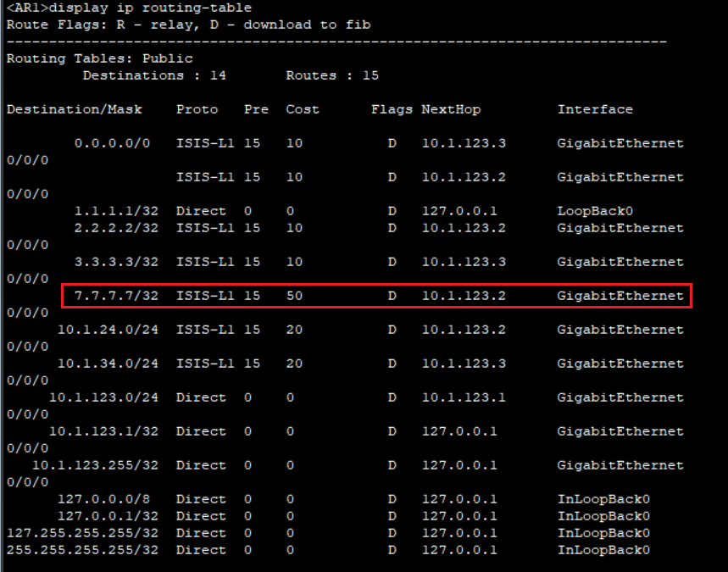Click destination '3.3.3.3/32'
This screenshot has height=572, width=728.
click(x=116, y=262)
